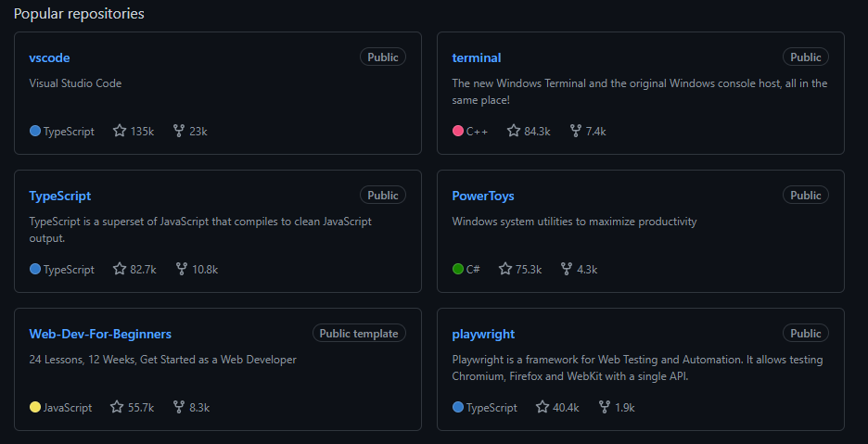Click the star icon on TypeScript card
The height and width of the screenshot is (444, 868).
pos(120,269)
